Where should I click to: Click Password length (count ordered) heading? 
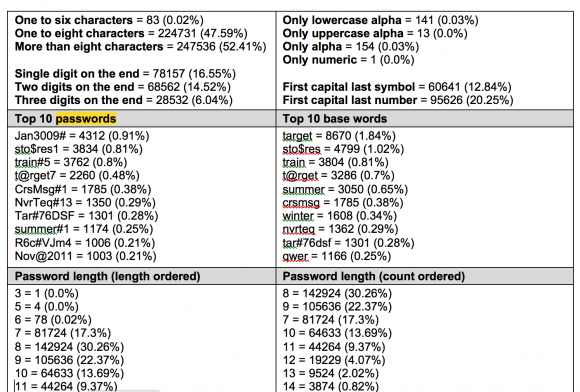pos(374,276)
